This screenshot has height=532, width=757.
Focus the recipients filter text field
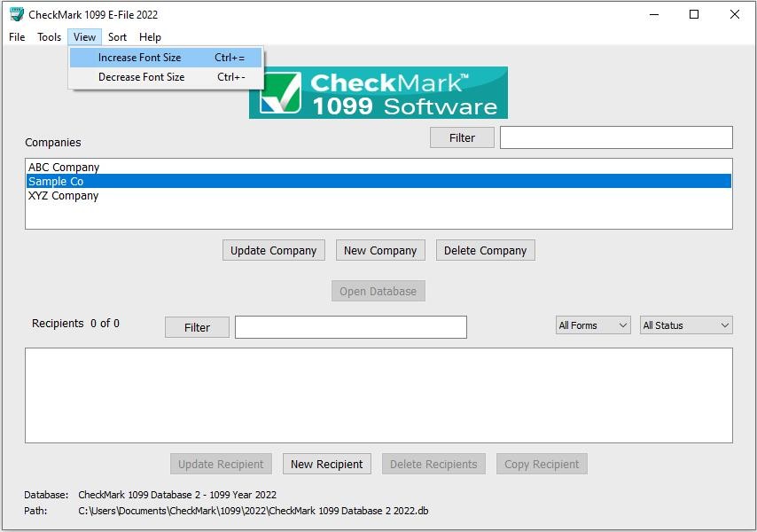pos(350,327)
